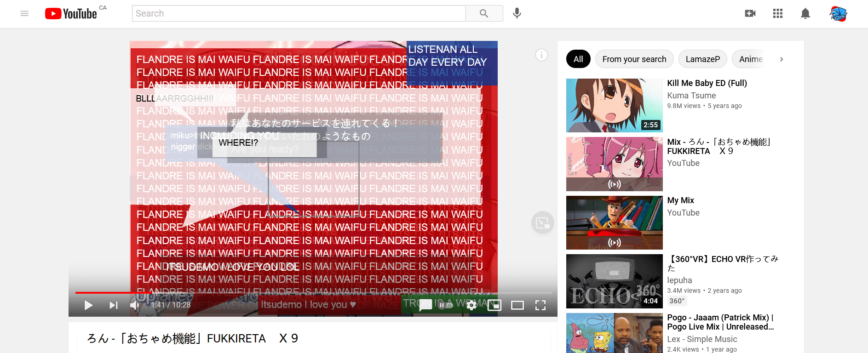The width and height of the screenshot is (868, 353).
Task: Click the 360° badge under lepuha
Action: (677, 301)
